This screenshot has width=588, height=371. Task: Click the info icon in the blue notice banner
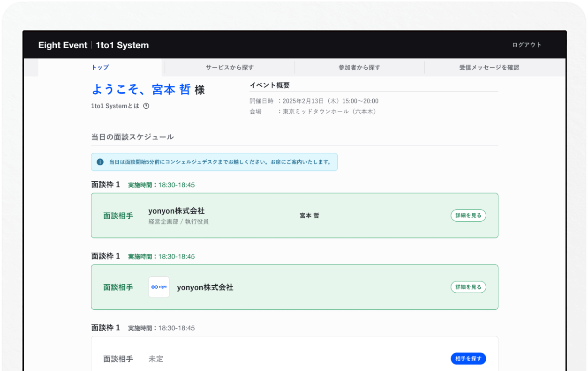click(100, 162)
